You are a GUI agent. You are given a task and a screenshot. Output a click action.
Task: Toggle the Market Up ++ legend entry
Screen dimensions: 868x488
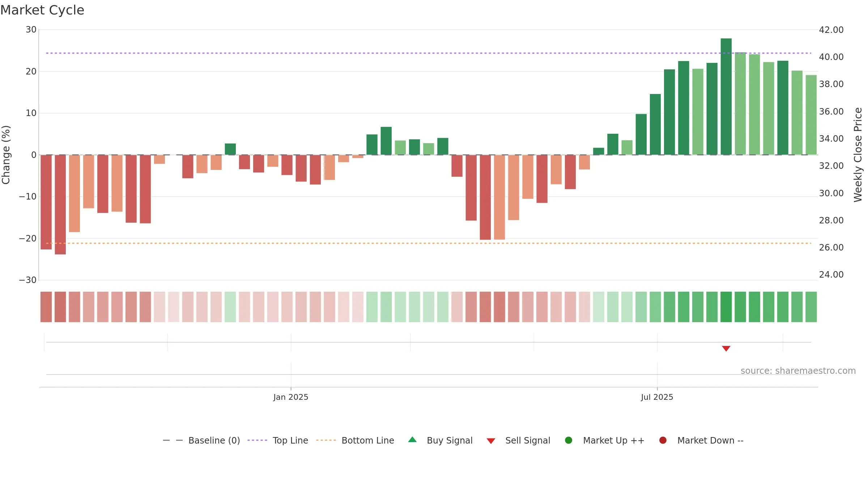click(x=604, y=440)
